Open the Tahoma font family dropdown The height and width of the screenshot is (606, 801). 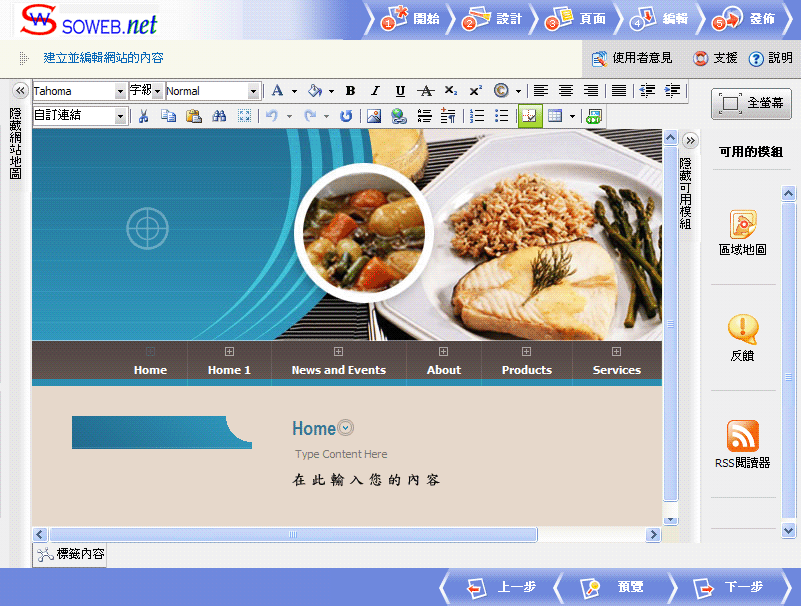point(121,91)
